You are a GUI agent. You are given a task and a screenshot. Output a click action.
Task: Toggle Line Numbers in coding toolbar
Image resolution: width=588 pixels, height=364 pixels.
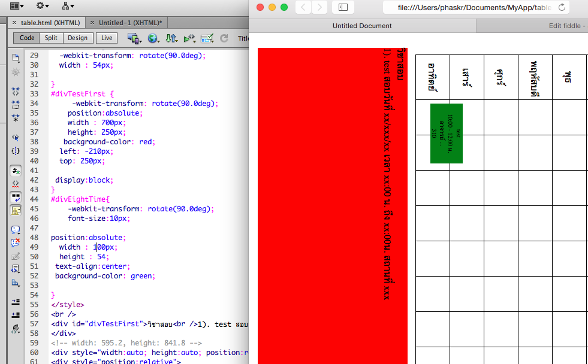(16, 171)
